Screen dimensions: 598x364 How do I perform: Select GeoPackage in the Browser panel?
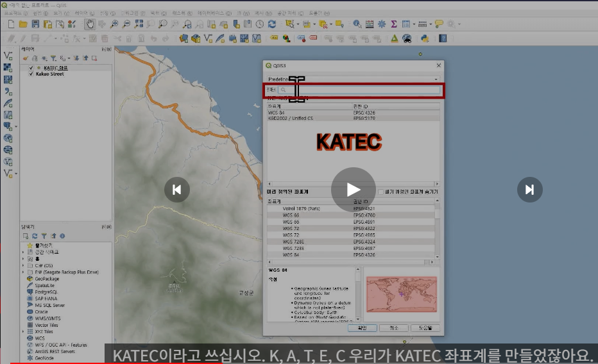pyautogui.click(x=47, y=279)
